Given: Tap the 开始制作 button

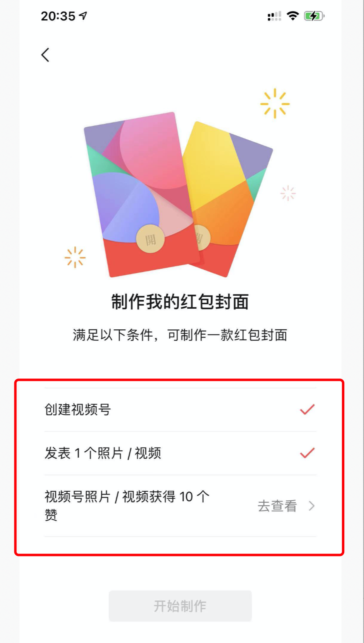Looking at the screenshot, I should (180, 606).
